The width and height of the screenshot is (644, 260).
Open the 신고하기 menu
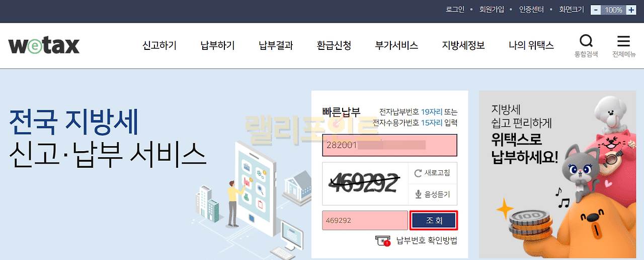[159, 45]
